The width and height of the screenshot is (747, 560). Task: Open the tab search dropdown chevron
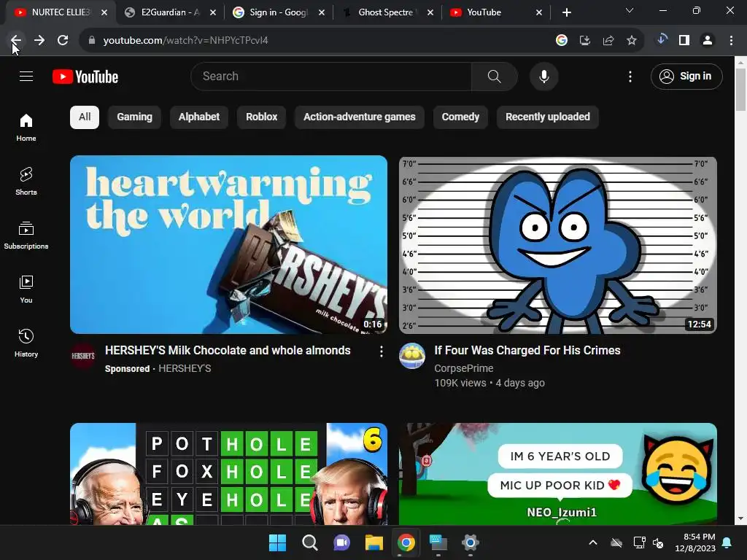(x=630, y=10)
